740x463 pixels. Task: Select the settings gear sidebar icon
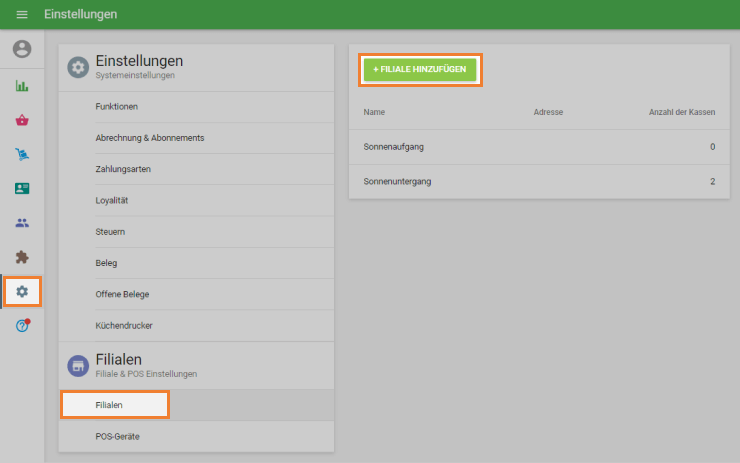point(22,291)
